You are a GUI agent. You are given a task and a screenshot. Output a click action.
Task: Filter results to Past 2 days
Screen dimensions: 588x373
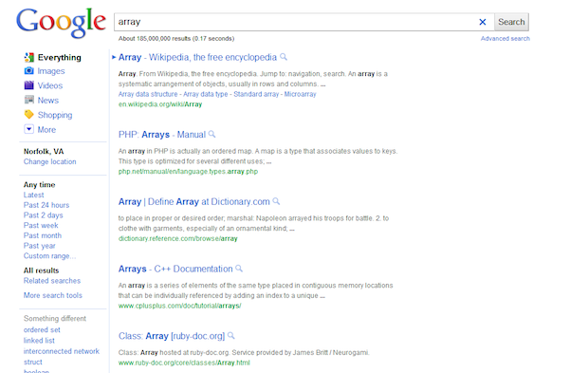[x=43, y=215]
